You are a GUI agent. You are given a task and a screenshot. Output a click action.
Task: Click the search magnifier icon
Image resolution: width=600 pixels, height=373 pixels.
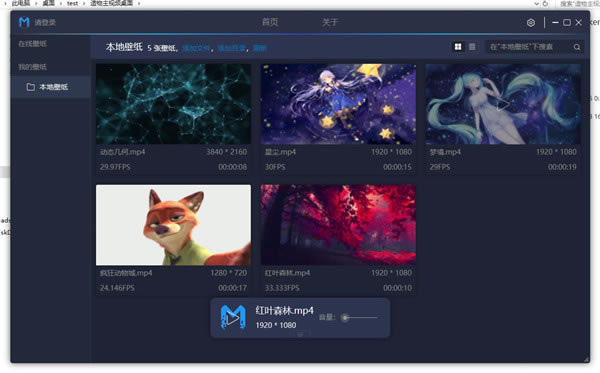(x=577, y=47)
